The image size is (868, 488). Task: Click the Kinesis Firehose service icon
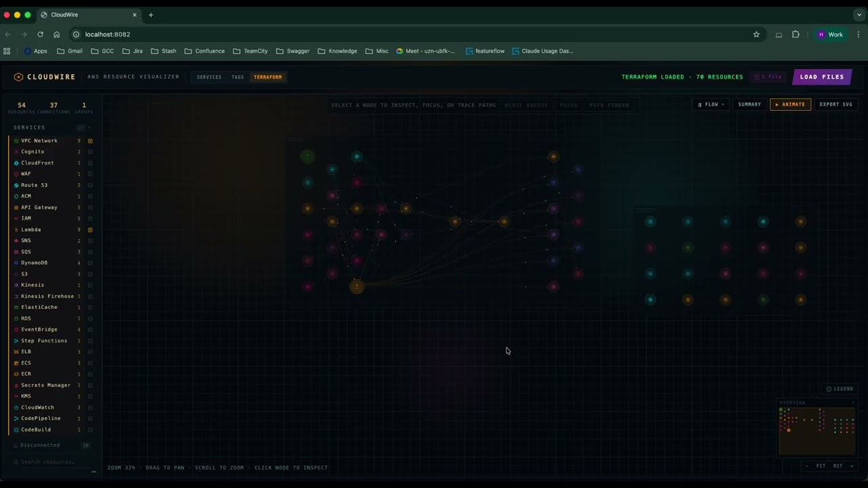(16, 296)
